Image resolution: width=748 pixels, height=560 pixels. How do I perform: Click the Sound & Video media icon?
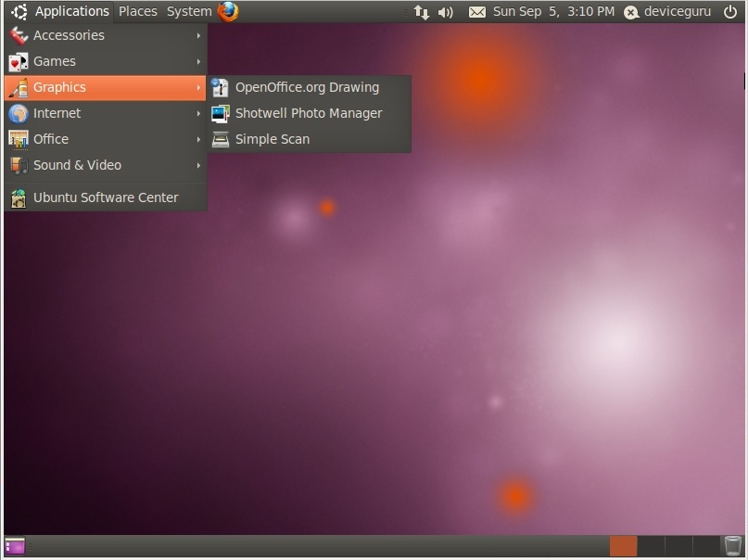click(x=19, y=166)
